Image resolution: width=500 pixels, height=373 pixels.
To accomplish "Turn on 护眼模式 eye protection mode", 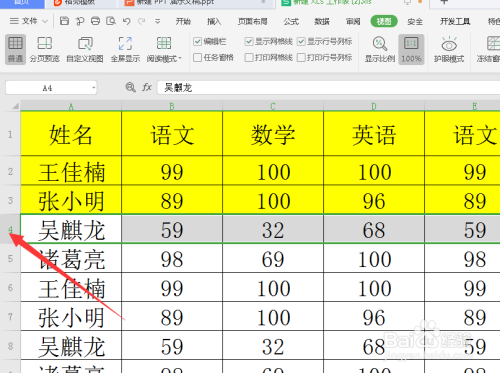I will click(x=449, y=49).
